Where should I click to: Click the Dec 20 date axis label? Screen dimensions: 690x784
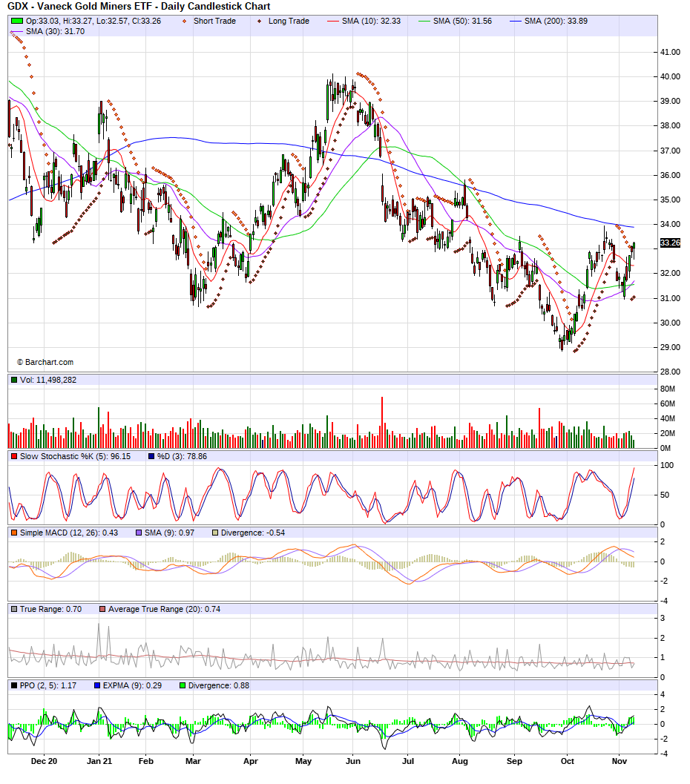44,762
